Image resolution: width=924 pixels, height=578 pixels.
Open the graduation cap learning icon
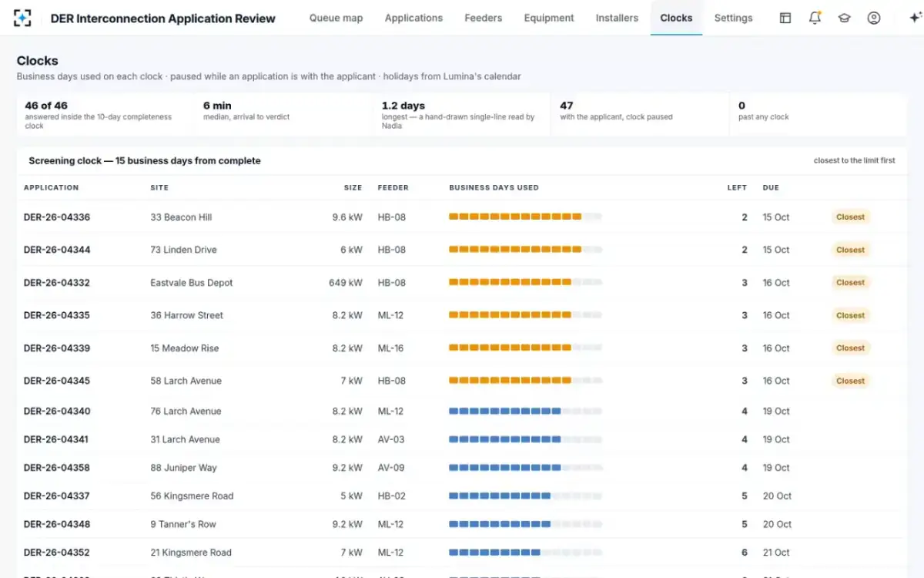click(844, 18)
